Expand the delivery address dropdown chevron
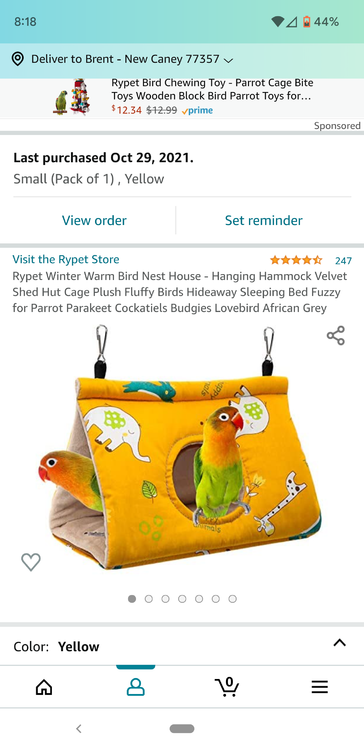The image size is (364, 750). [x=229, y=60]
